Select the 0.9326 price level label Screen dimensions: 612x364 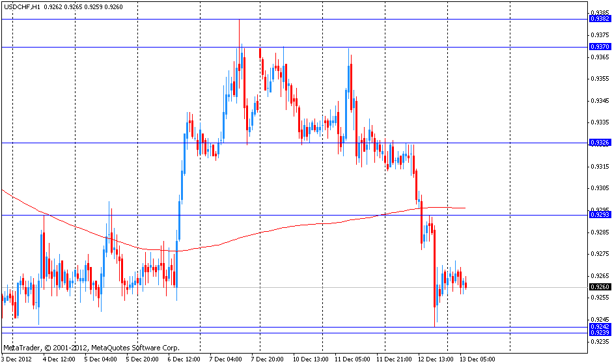click(x=600, y=143)
